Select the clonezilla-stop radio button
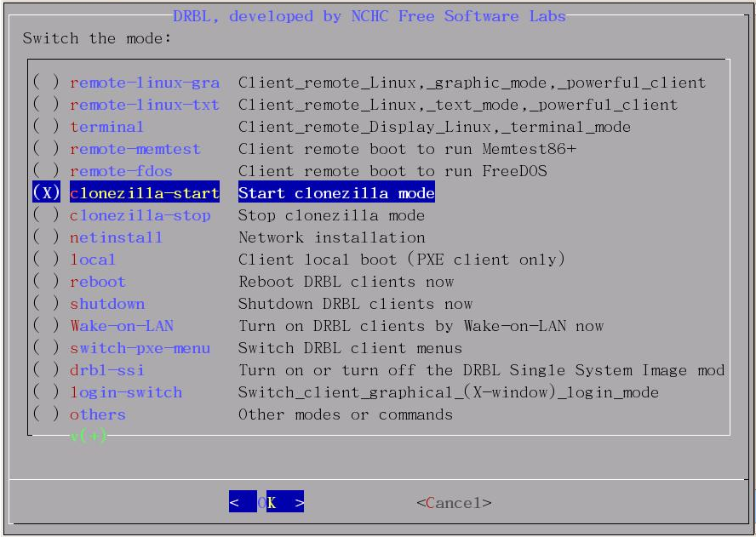Viewport: 756px width, 537px height. pyautogui.click(x=46, y=215)
